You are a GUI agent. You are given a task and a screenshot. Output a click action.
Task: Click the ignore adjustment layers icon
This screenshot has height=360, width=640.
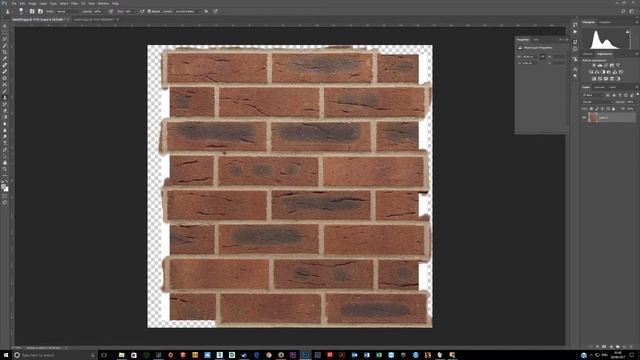pyautogui.click(x=206, y=11)
